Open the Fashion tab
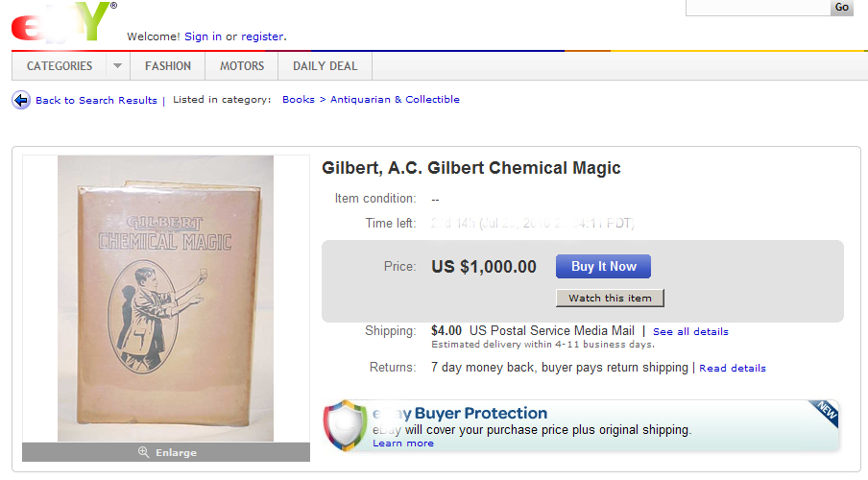Viewport: 868px width, 480px height. [168, 66]
